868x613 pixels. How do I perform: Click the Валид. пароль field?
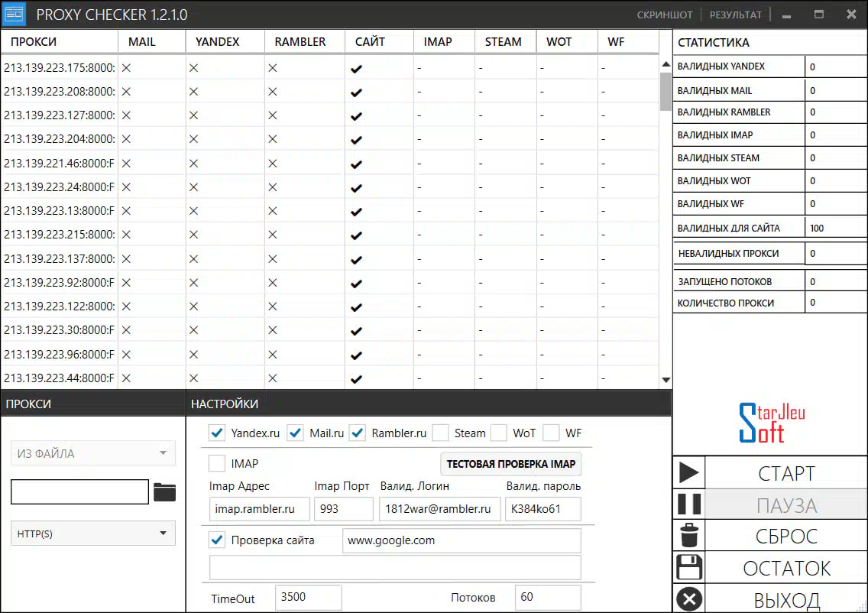(x=543, y=509)
